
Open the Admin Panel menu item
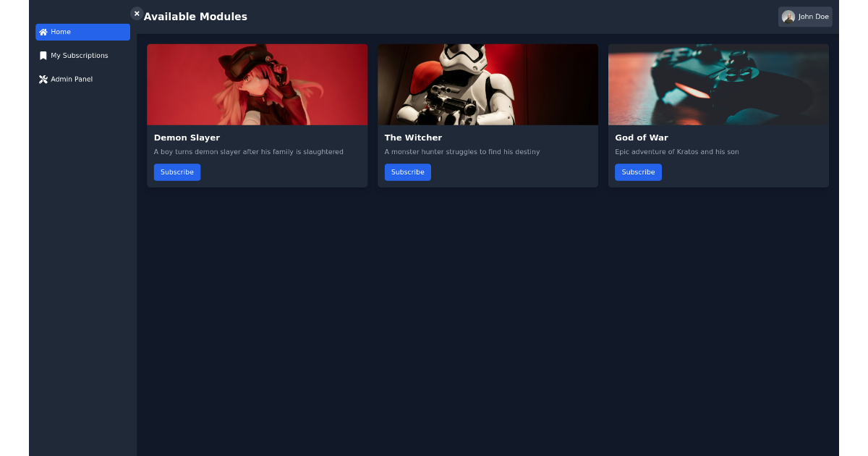tap(82, 80)
